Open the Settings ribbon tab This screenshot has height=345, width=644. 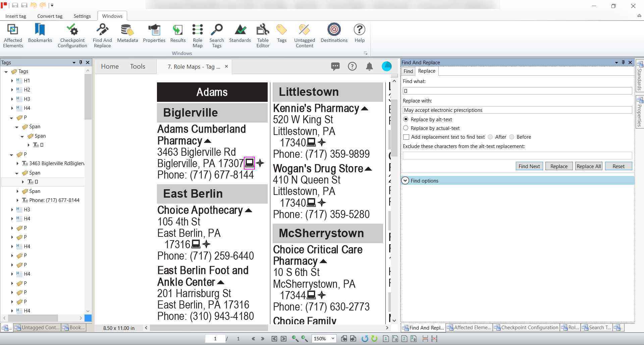pos(82,16)
